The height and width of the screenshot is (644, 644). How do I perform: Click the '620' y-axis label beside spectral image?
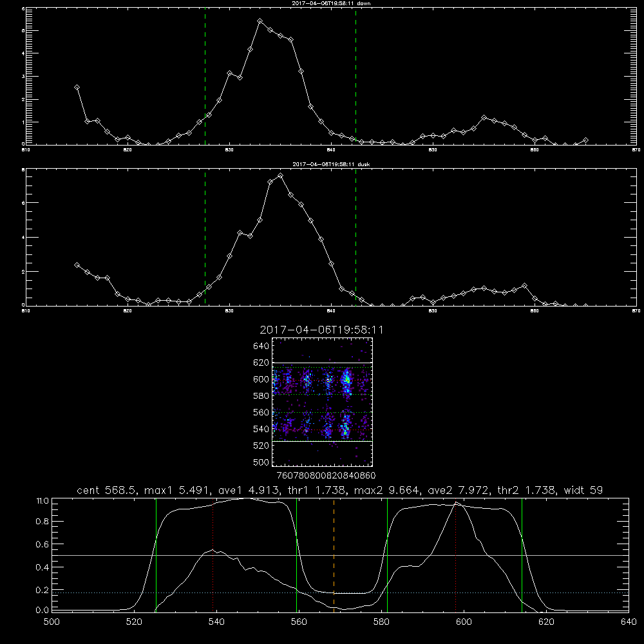[261, 363]
